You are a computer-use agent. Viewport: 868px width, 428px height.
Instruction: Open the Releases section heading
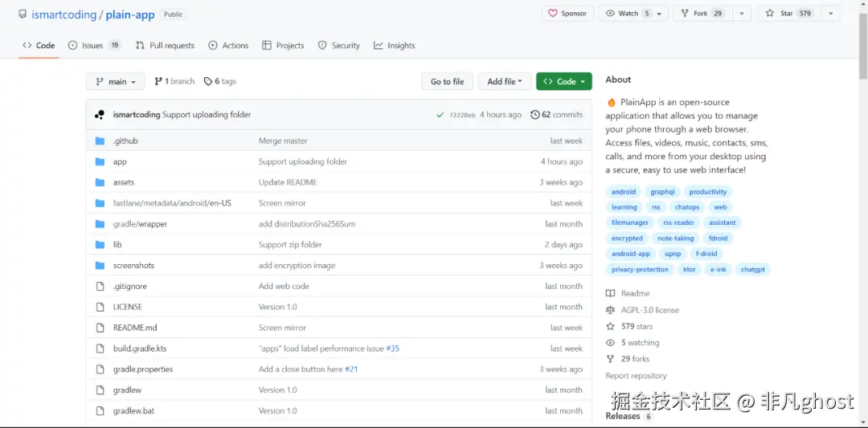tap(622, 416)
